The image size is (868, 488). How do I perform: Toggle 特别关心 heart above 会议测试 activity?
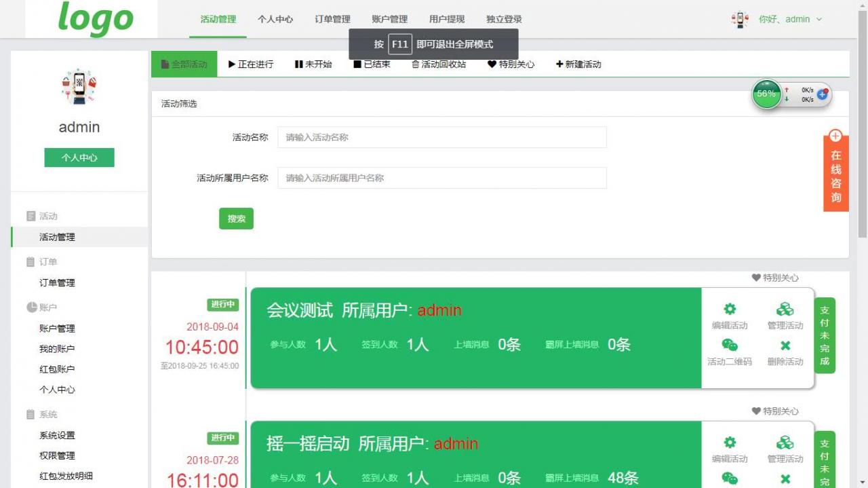pyautogui.click(x=755, y=278)
